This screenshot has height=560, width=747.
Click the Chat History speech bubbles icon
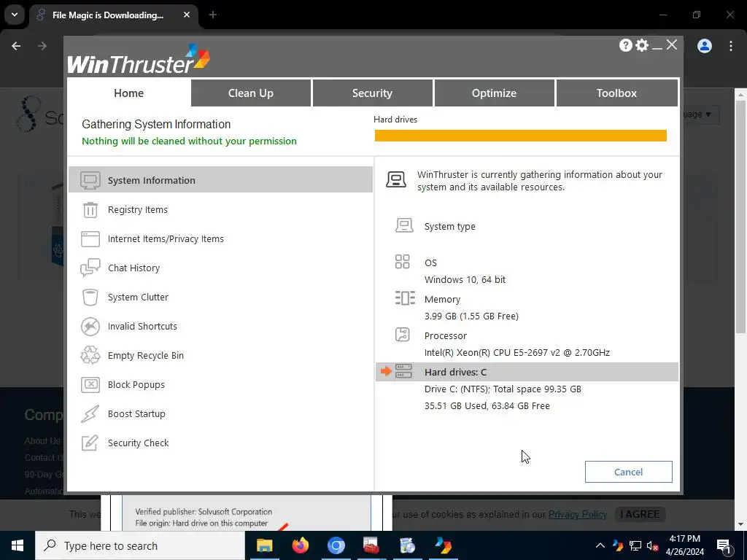(90, 268)
